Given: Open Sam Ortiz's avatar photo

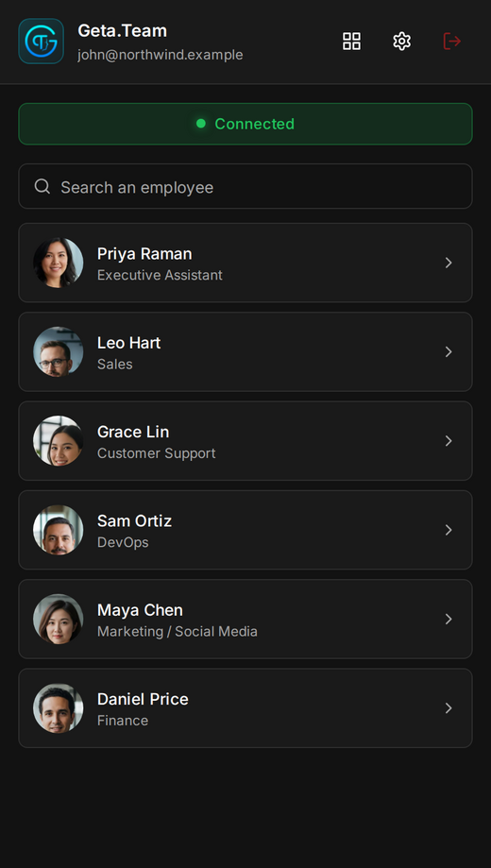Looking at the screenshot, I should pyautogui.click(x=59, y=530).
